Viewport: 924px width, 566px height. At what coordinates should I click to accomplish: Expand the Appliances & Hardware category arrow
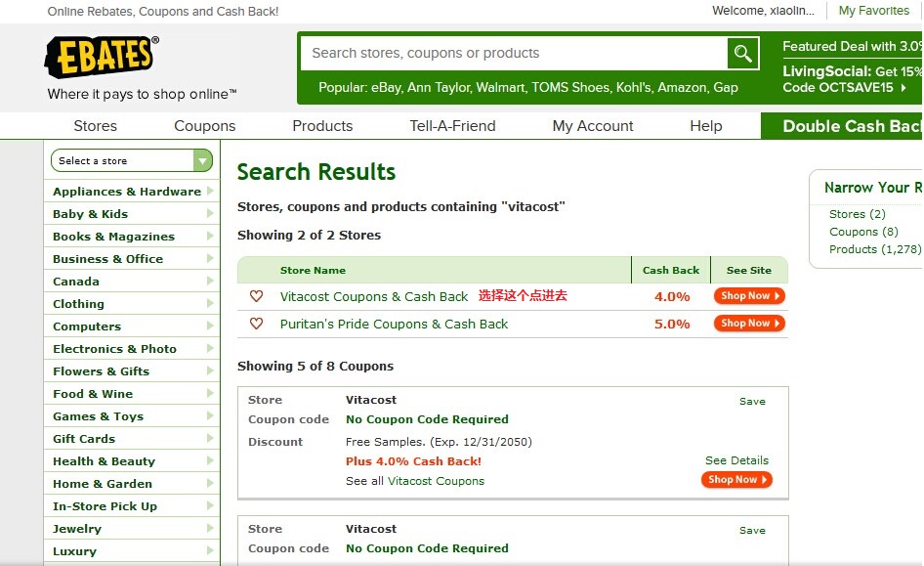(210, 192)
